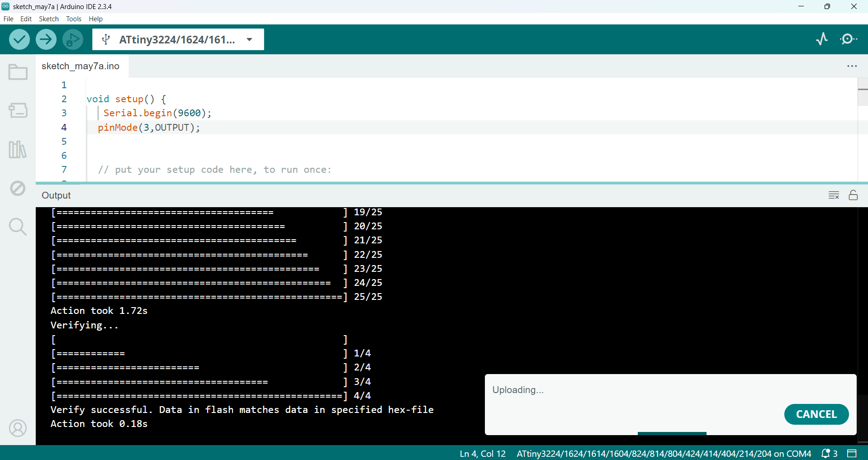The image size is (868, 460).
Task: Open the Serial Plotter icon
Action: [x=822, y=39]
